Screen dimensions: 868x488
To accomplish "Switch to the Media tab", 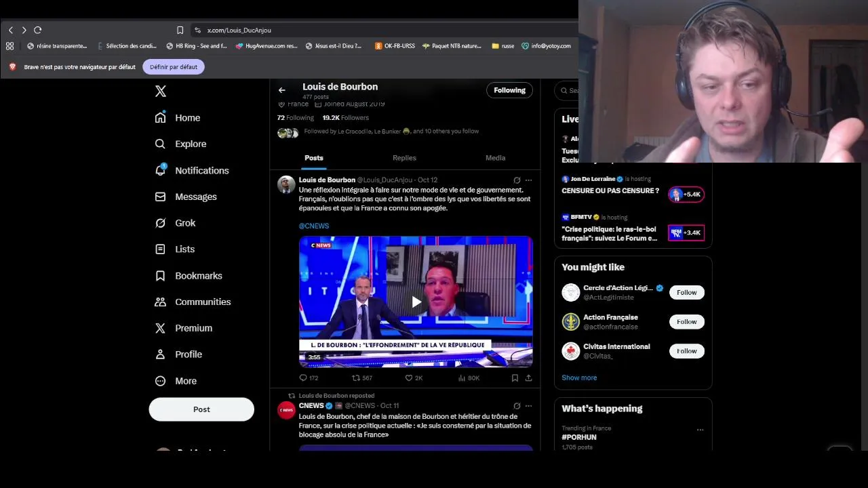I will pos(495,158).
